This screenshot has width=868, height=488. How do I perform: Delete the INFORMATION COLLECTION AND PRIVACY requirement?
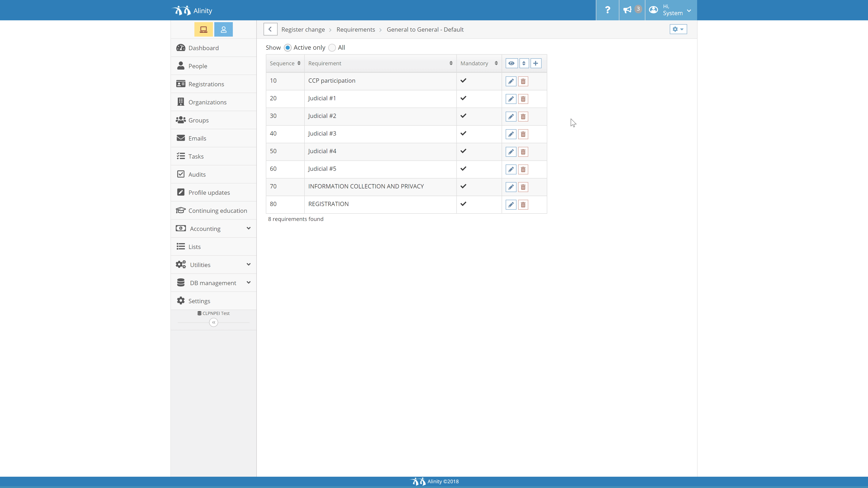point(523,187)
